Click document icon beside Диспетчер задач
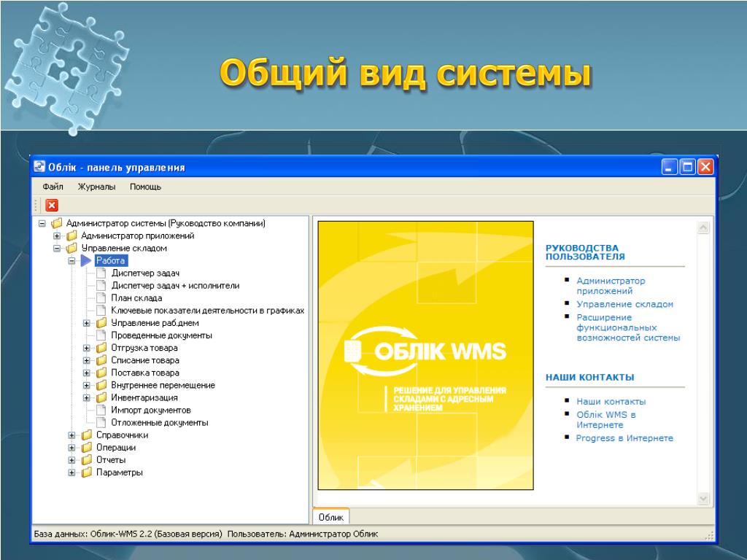The image size is (747, 560). pos(101,273)
